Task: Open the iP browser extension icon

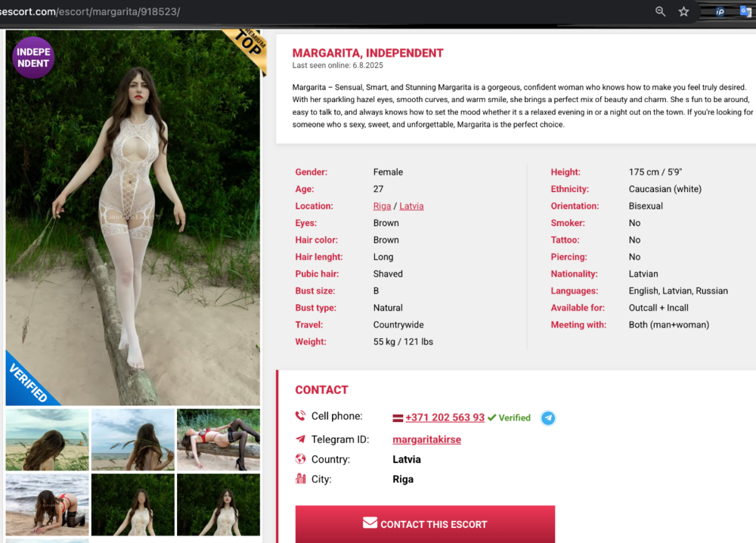Action: 720,11
